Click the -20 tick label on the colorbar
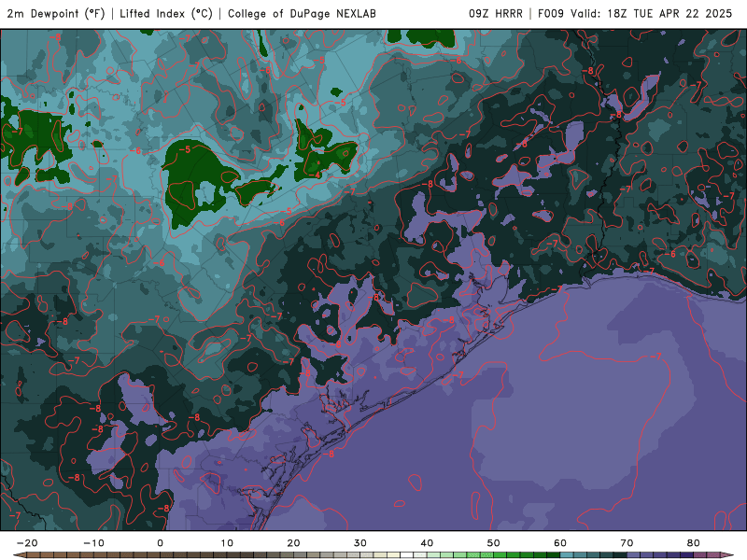Image resolution: width=747 pixels, height=560 pixels. tap(27, 543)
